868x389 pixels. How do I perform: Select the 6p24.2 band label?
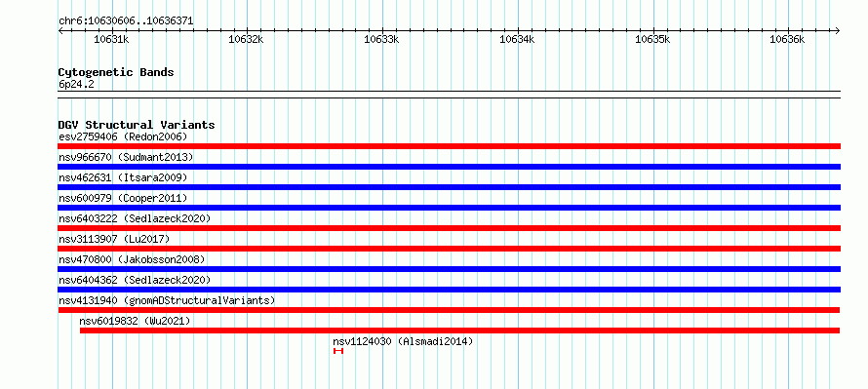(x=76, y=84)
